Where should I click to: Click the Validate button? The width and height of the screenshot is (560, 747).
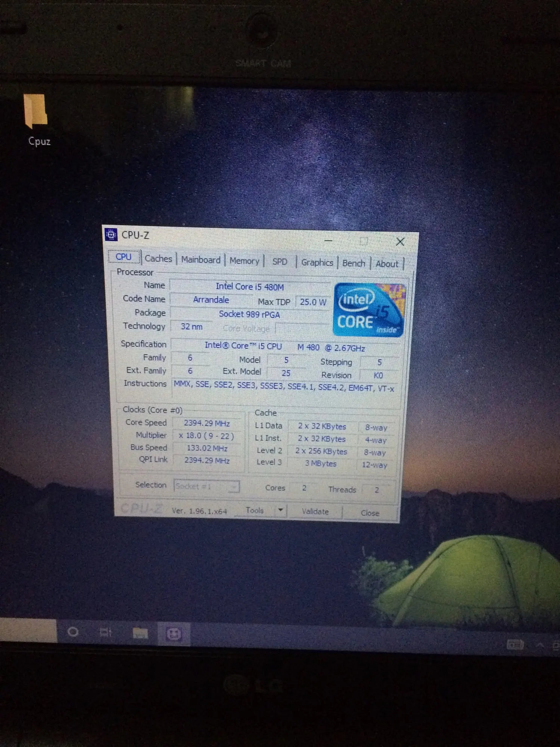tap(315, 511)
